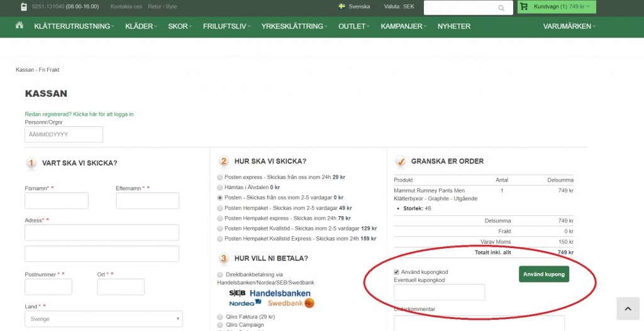
Task: Open the Retur / Byte link
Action: click(x=162, y=6)
